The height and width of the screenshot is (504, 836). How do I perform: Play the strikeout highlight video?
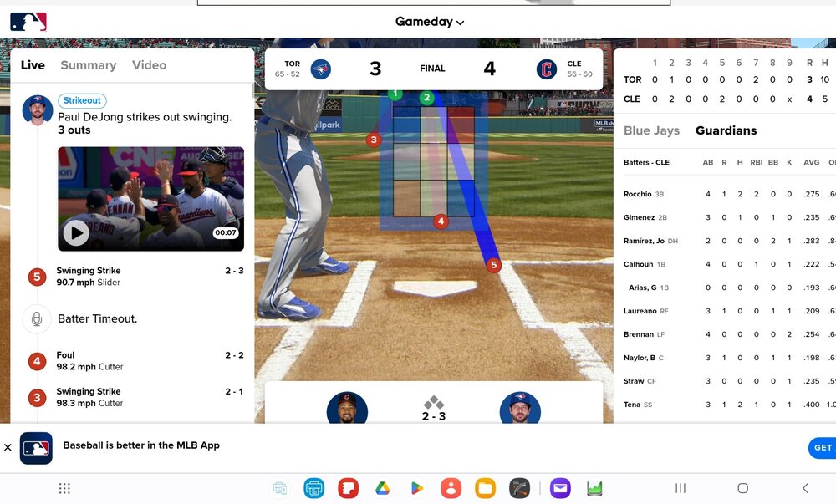pos(76,233)
